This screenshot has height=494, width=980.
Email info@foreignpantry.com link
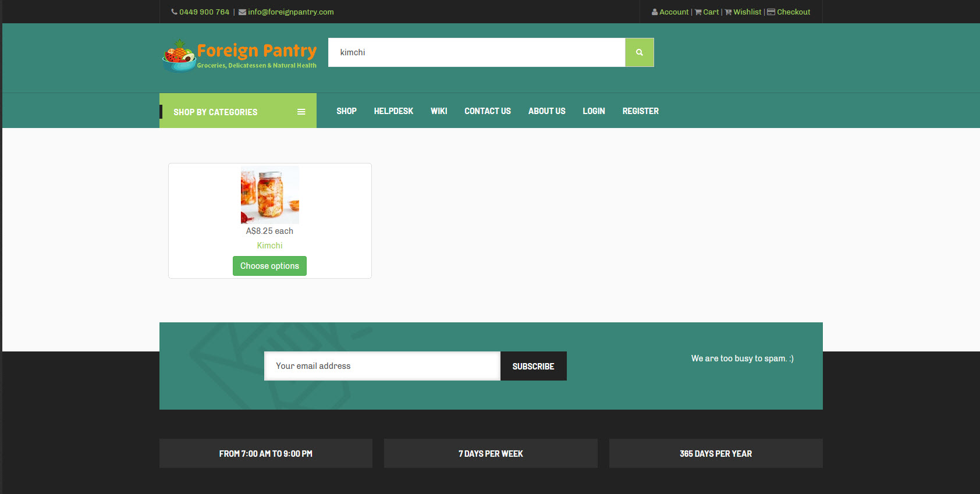click(291, 12)
